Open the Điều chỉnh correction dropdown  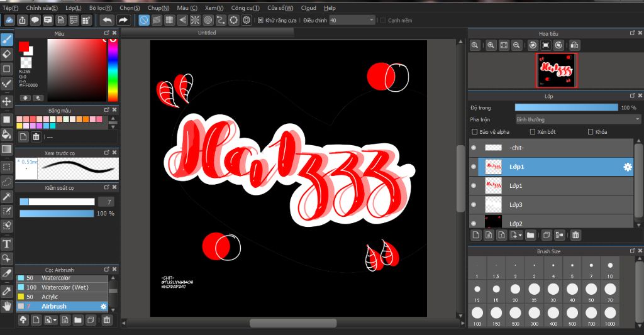tap(352, 20)
